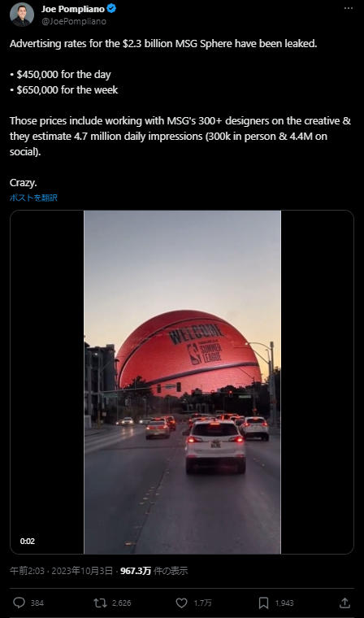Click ポストを翻訳 to translate the post

coord(33,198)
